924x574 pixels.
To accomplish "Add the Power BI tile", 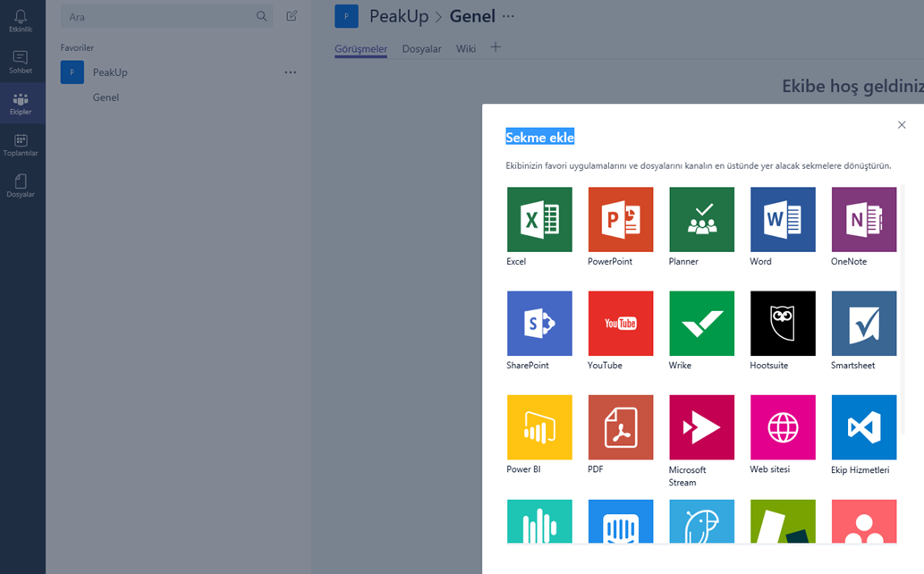I will (x=539, y=427).
